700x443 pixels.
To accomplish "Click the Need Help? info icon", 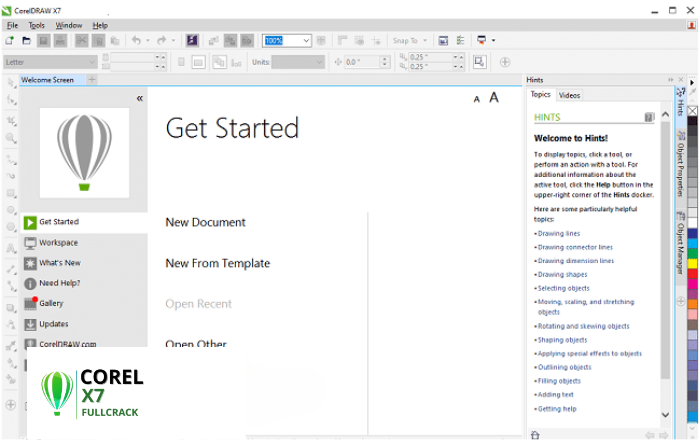I will pyautogui.click(x=31, y=283).
